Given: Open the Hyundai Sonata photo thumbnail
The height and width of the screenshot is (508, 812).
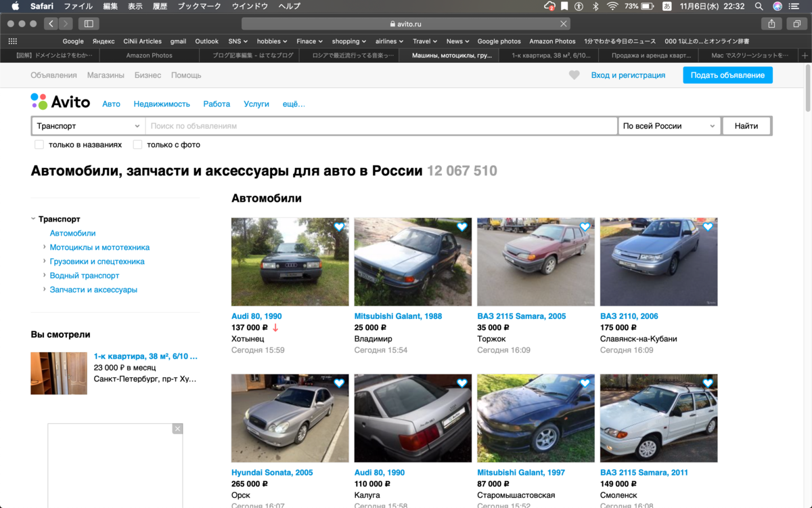Looking at the screenshot, I should pyautogui.click(x=290, y=419).
